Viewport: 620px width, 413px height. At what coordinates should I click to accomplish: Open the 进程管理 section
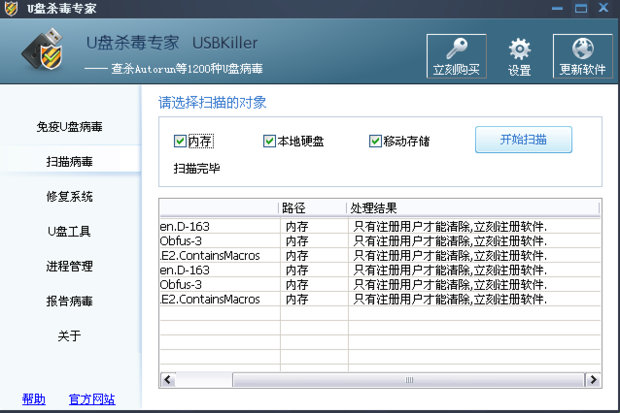pos(70,266)
